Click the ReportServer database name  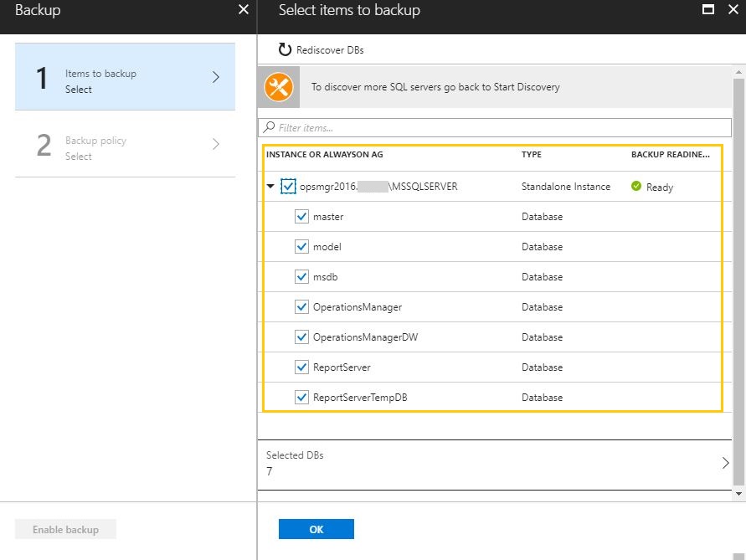pyautogui.click(x=342, y=367)
